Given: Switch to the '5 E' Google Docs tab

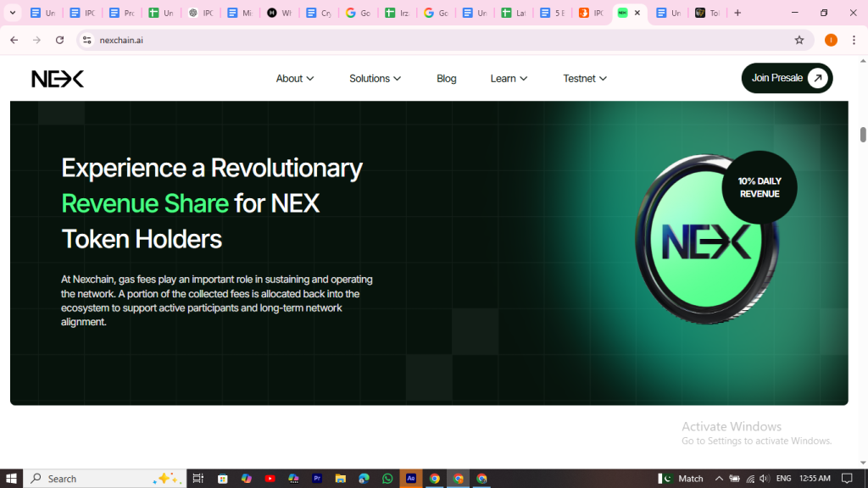Looking at the screenshot, I should (553, 13).
